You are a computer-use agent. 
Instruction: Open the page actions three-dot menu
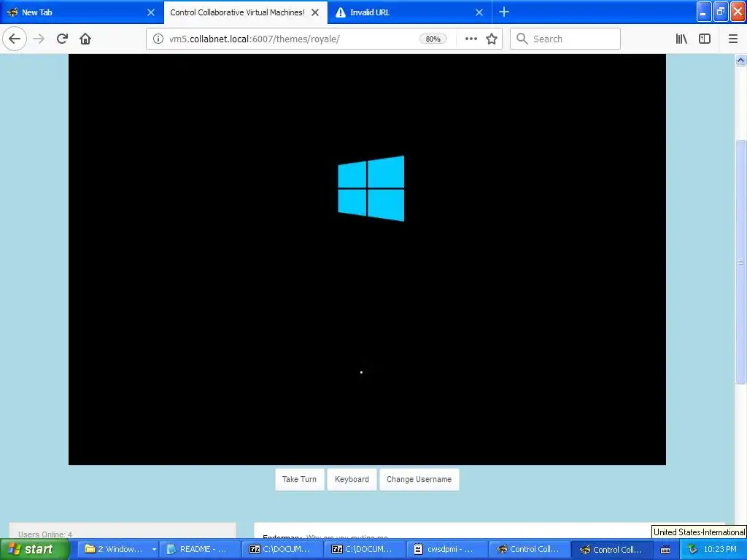pos(471,39)
